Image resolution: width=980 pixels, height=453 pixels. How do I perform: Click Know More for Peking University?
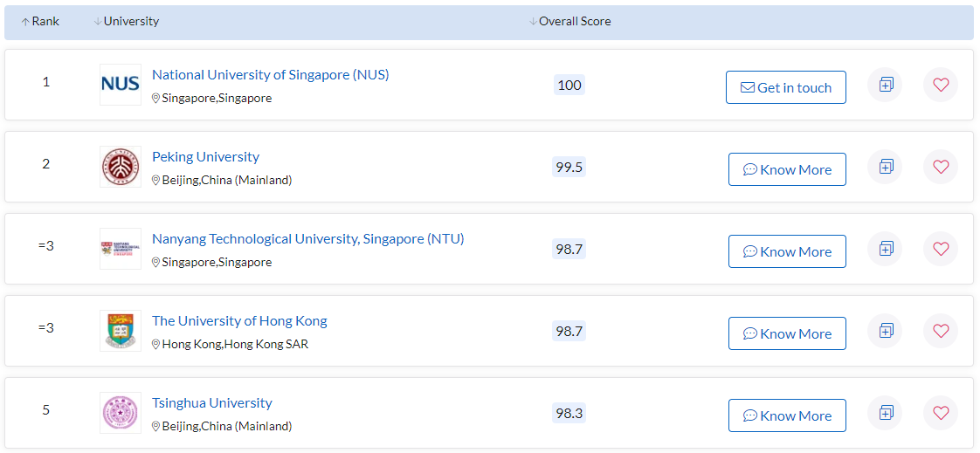tap(787, 169)
